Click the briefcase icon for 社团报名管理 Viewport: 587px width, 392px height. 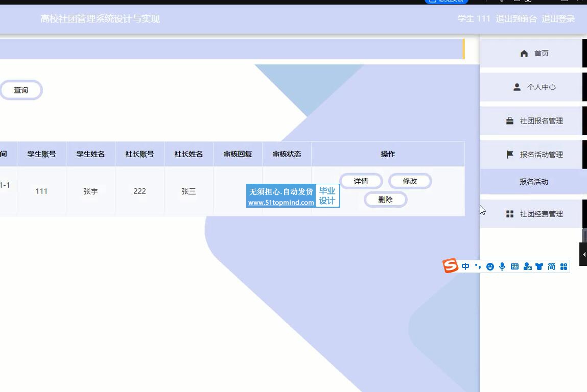point(509,121)
